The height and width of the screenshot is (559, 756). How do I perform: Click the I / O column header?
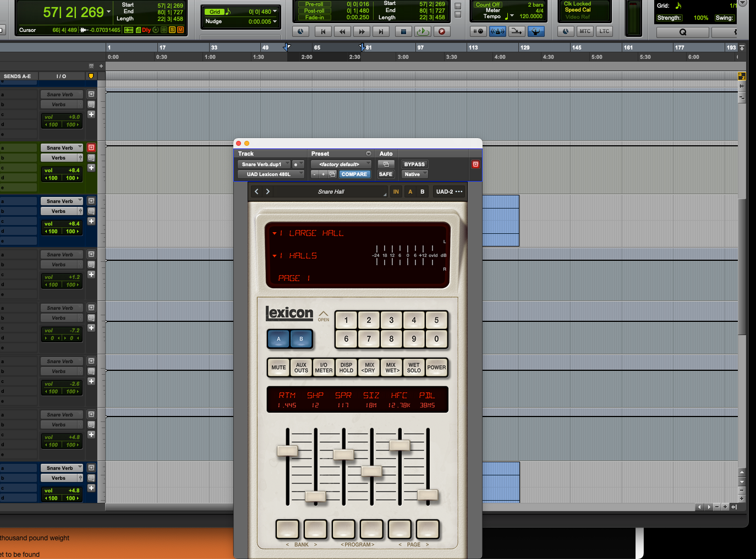tap(61, 76)
